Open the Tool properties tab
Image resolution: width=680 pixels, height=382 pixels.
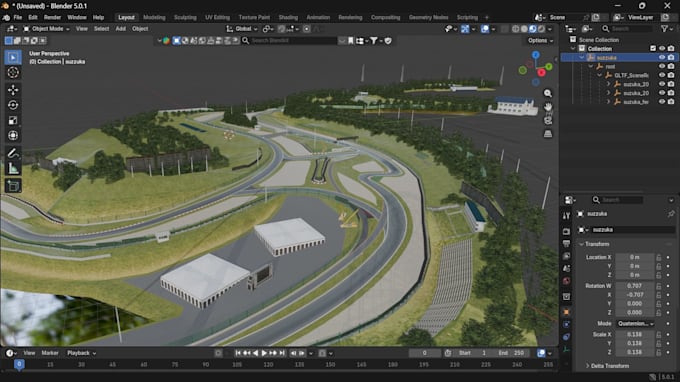click(x=566, y=215)
